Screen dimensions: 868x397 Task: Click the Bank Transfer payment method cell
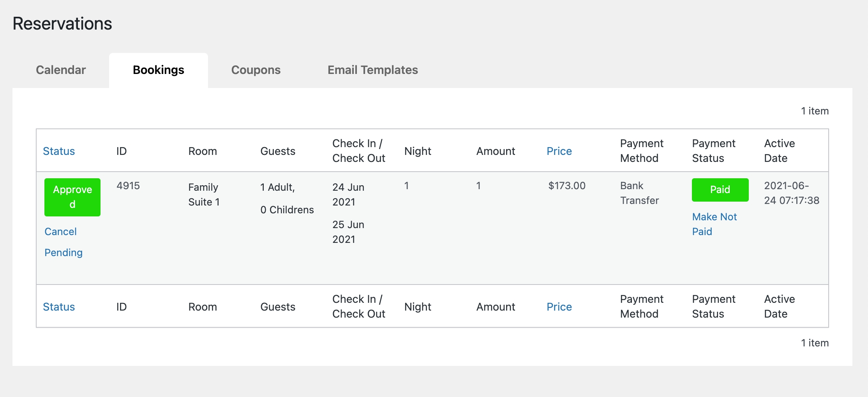point(639,193)
